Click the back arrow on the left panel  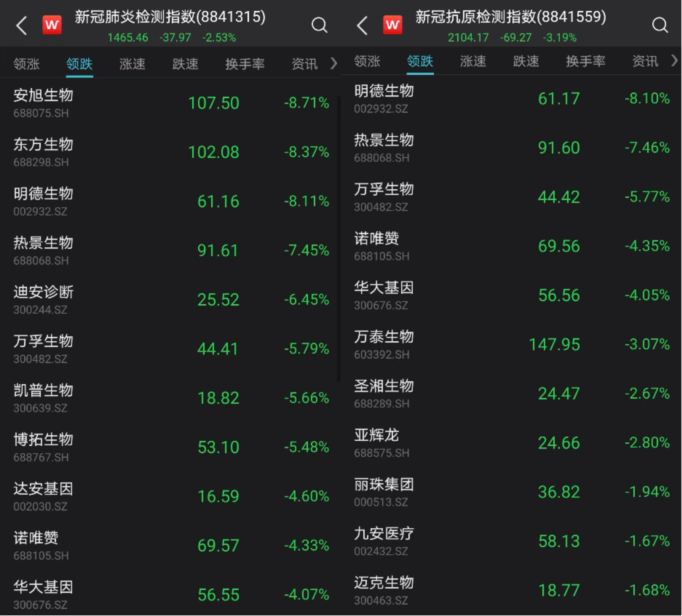(x=22, y=25)
